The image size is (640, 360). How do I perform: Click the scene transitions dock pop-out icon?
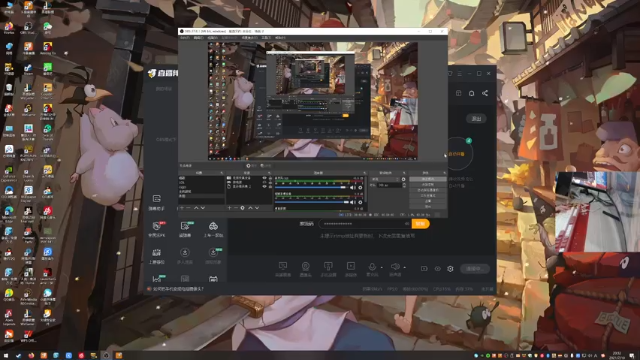tap(404, 173)
